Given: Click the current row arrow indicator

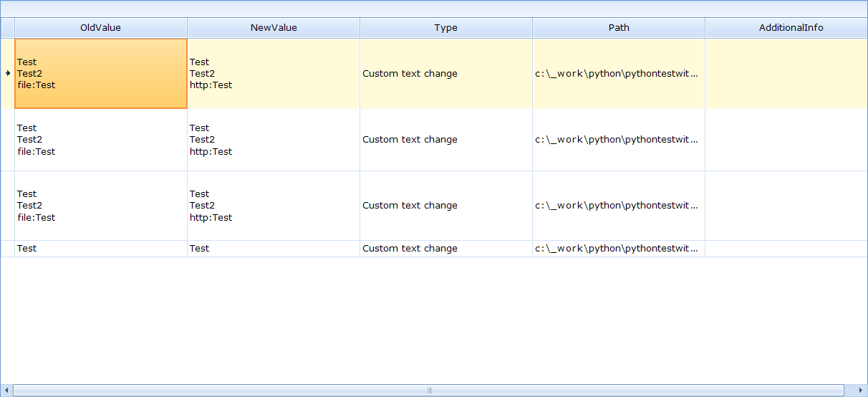Looking at the screenshot, I should point(7,73).
